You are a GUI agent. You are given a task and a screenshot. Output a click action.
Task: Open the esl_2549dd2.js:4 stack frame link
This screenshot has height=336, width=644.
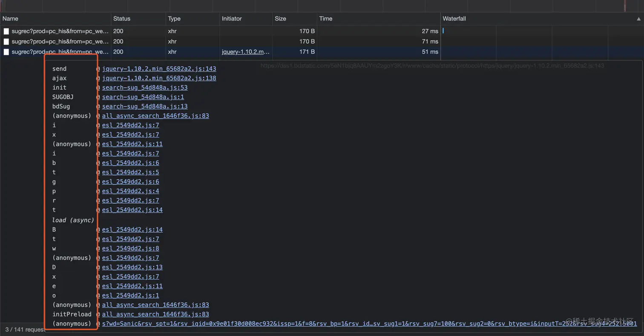coord(130,191)
